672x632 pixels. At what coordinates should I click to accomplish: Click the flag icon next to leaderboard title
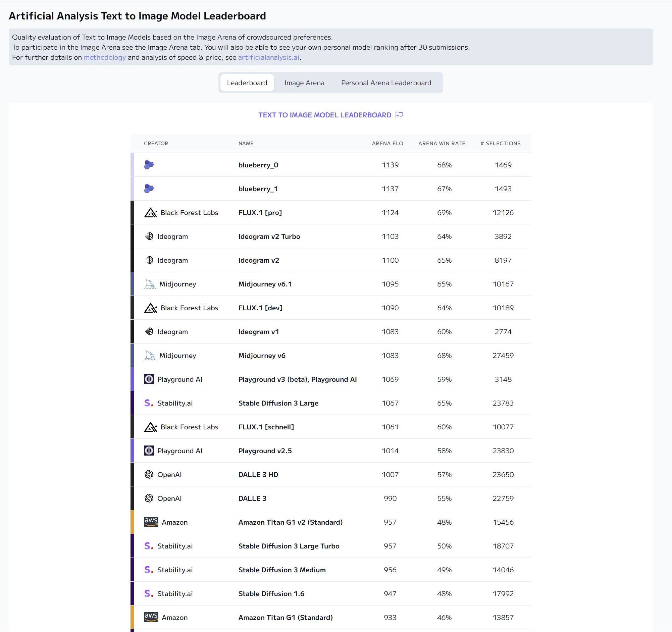point(399,115)
